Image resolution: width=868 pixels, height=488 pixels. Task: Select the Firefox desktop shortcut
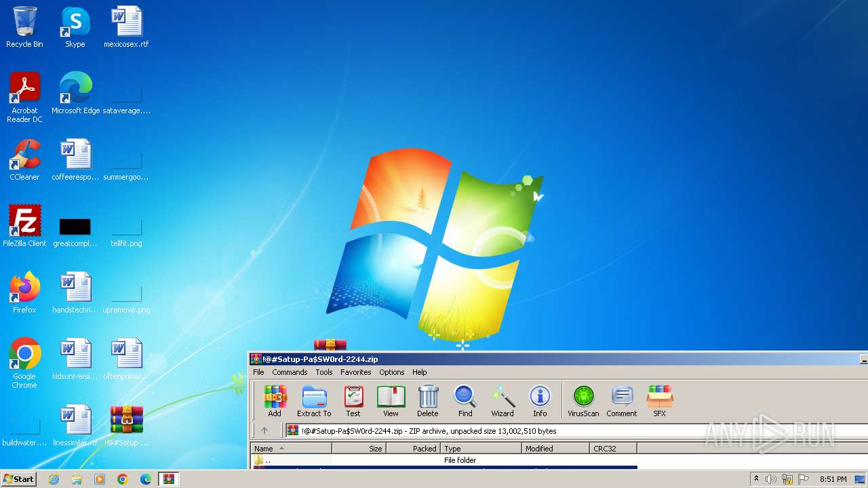pyautogui.click(x=24, y=292)
